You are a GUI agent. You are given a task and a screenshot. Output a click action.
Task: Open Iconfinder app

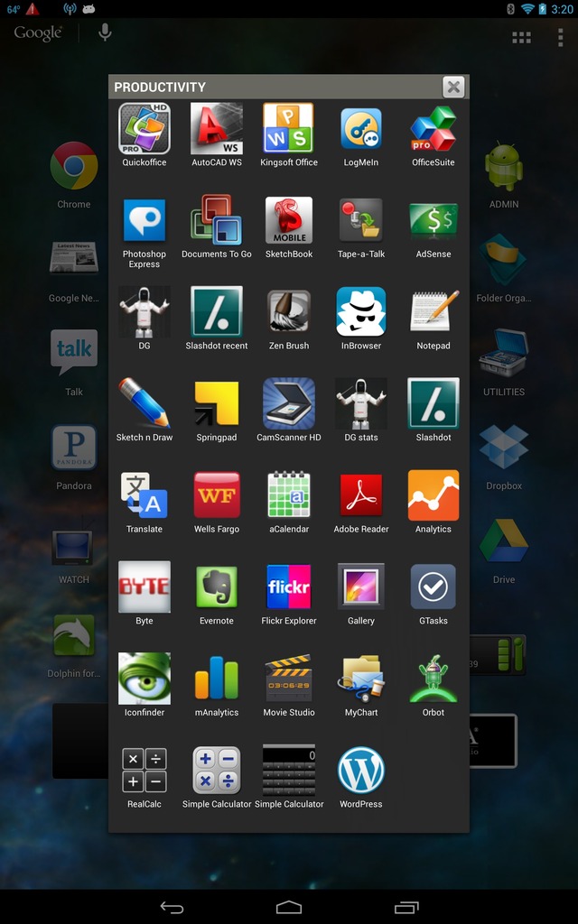[x=144, y=679]
